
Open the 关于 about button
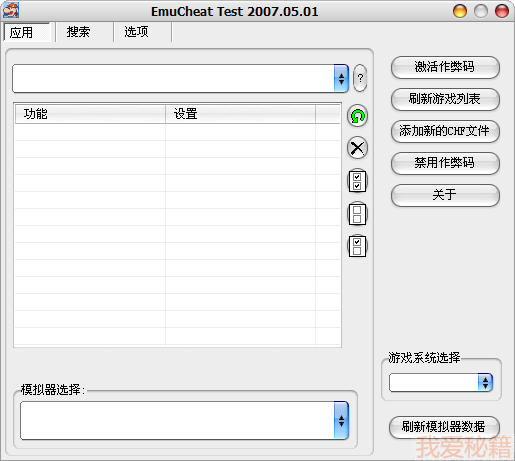(445, 195)
